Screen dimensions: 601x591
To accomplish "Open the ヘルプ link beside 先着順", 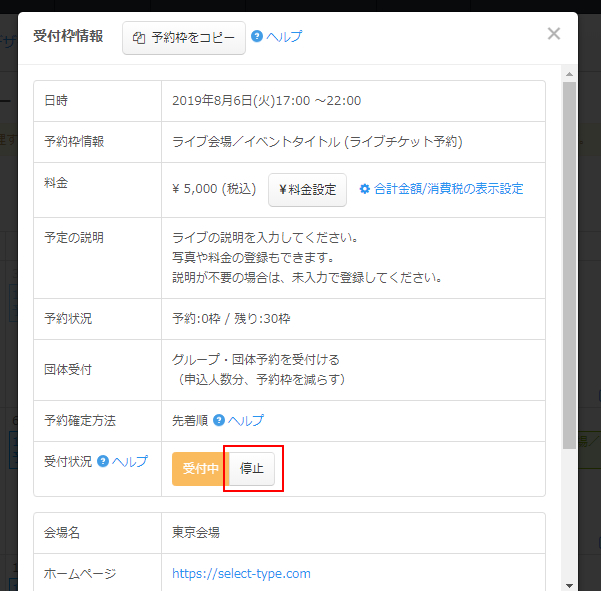I will 246,421.
